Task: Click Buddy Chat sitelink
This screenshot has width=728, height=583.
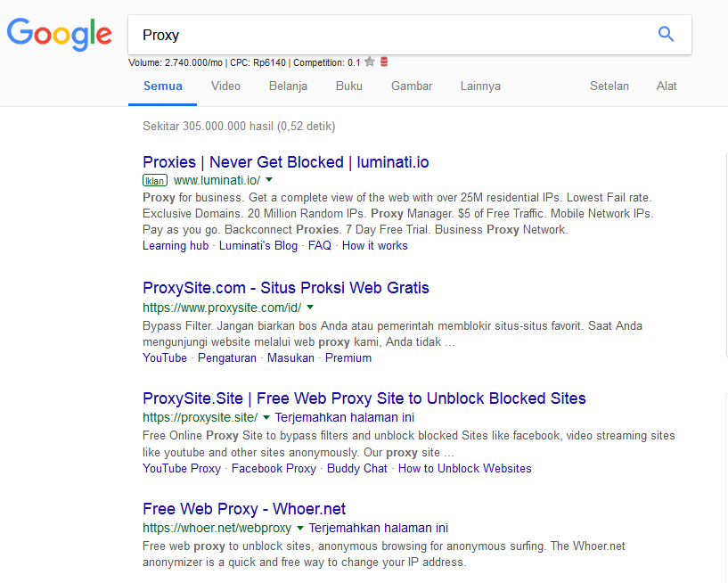Action: (x=357, y=468)
